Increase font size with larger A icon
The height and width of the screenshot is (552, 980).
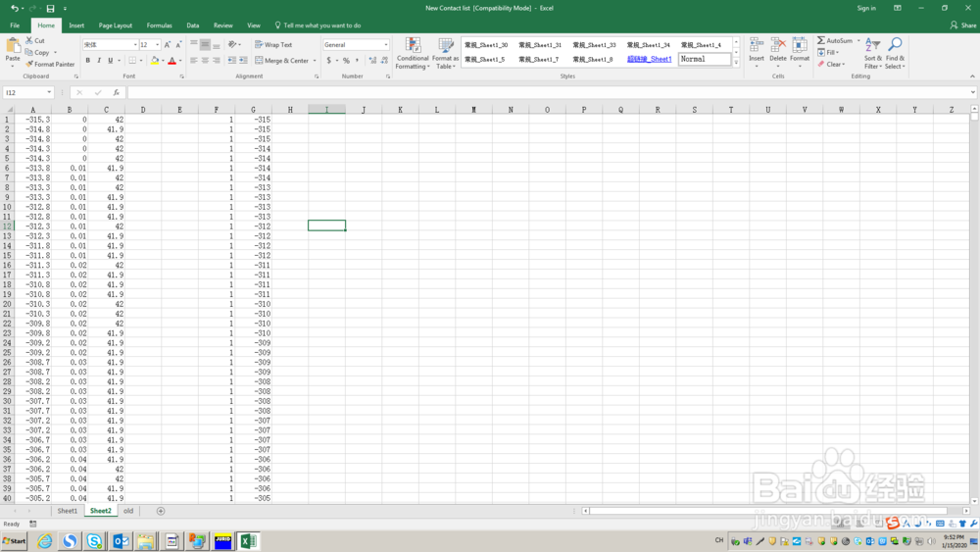[168, 45]
